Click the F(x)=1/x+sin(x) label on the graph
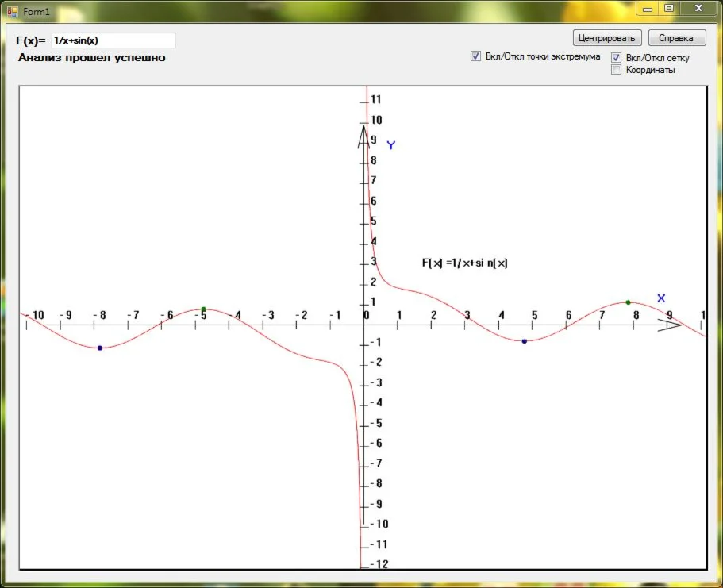 464,263
